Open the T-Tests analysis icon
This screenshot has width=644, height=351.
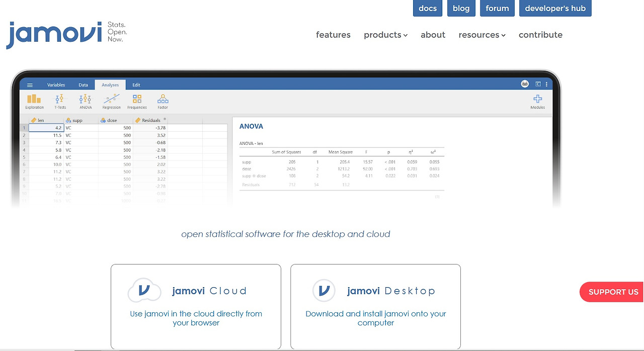point(60,102)
